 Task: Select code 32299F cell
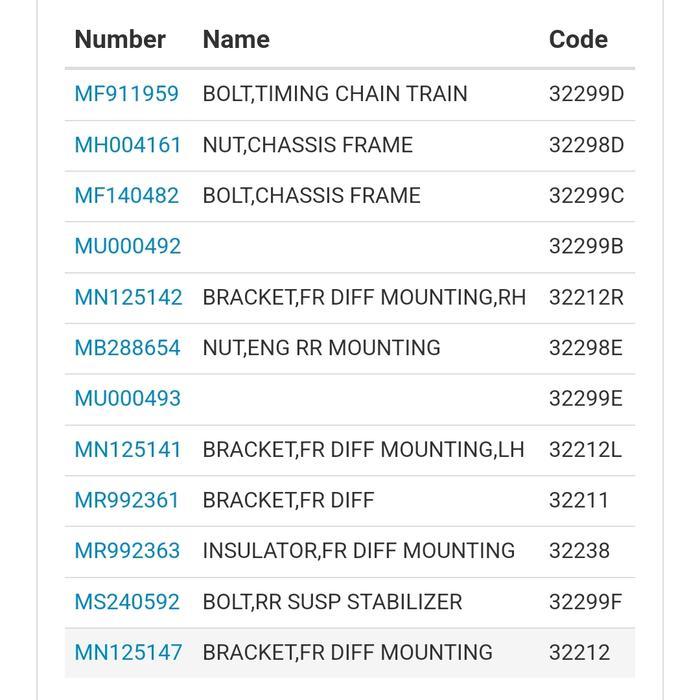585,602
